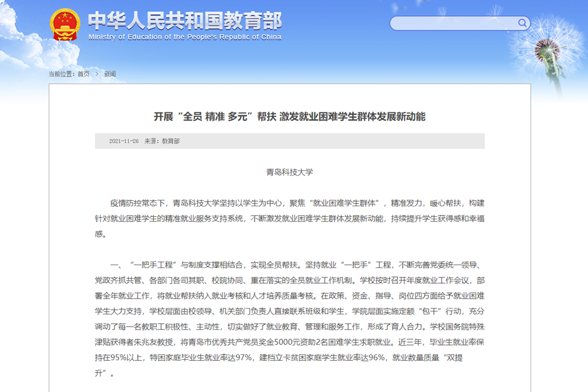Viewport: 588px width, 392px height.
Task: Click the final line ending 升”。
Action: coord(103,373)
